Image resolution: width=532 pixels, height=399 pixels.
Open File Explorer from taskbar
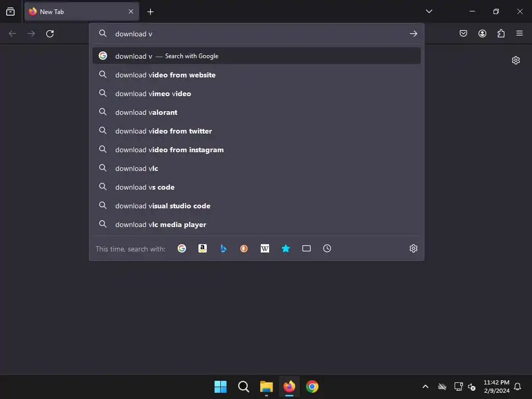[x=267, y=387]
